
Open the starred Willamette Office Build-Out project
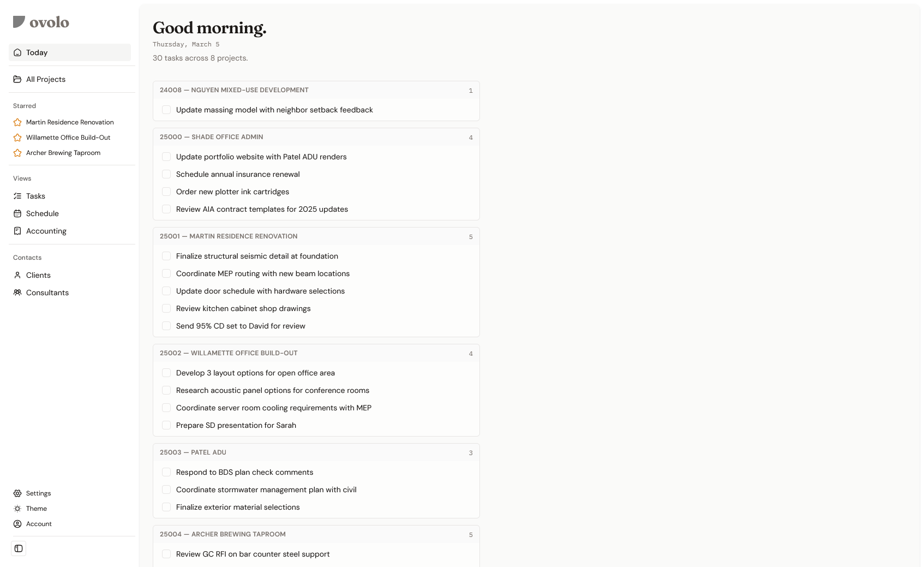68,138
